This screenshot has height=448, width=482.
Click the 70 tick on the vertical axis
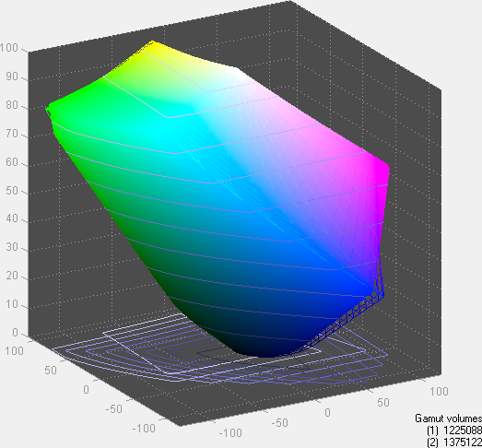(12, 134)
